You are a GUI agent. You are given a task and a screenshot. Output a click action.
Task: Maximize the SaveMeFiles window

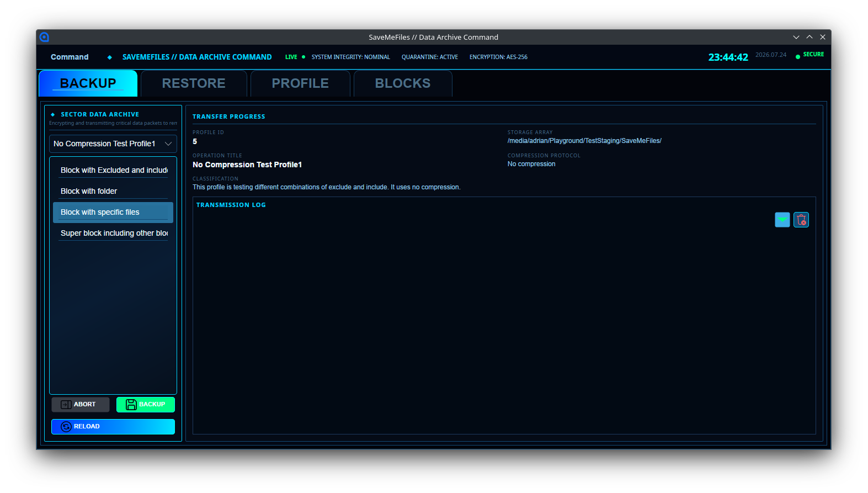pos(810,37)
